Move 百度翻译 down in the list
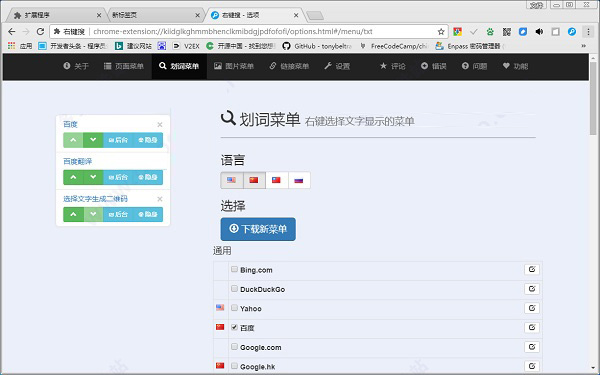This screenshot has height=375, width=600. point(93,177)
